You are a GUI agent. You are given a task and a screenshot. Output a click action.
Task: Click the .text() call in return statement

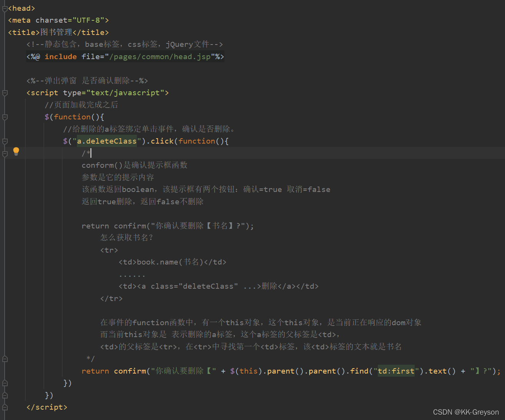(x=440, y=371)
